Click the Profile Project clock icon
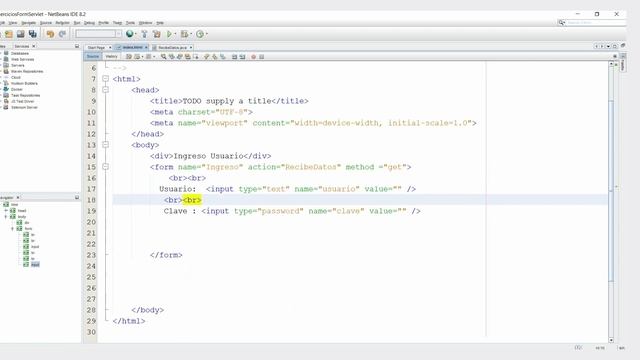640x360 pixels. 200,34
